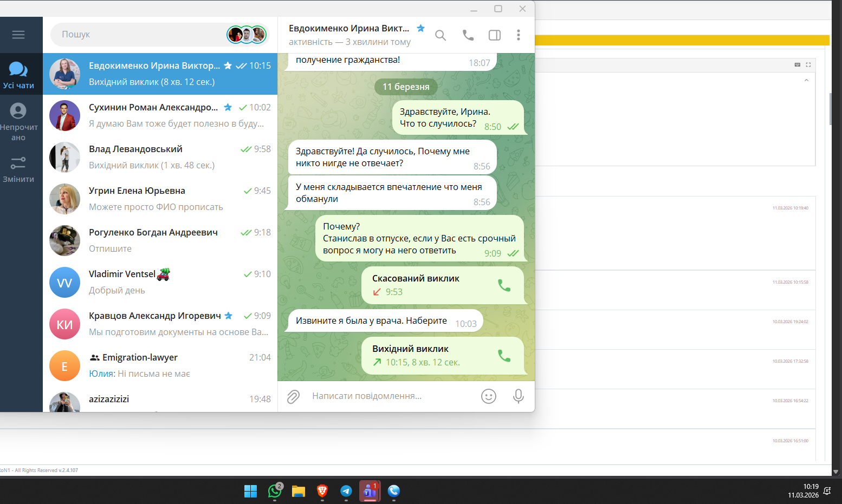Open the azizazizizi chat
The width and height of the screenshot is (842, 504).
pyautogui.click(x=160, y=400)
